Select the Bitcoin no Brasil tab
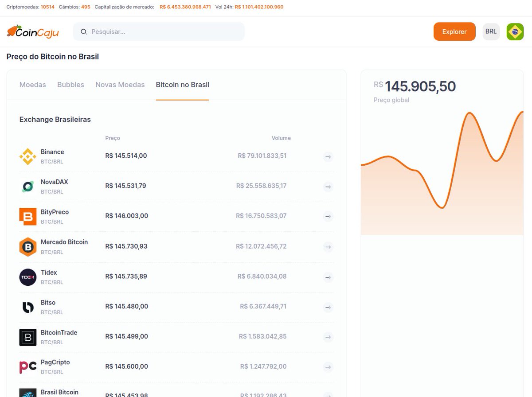The width and height of the screenshot is (532, 397). [x=183, y=85]
